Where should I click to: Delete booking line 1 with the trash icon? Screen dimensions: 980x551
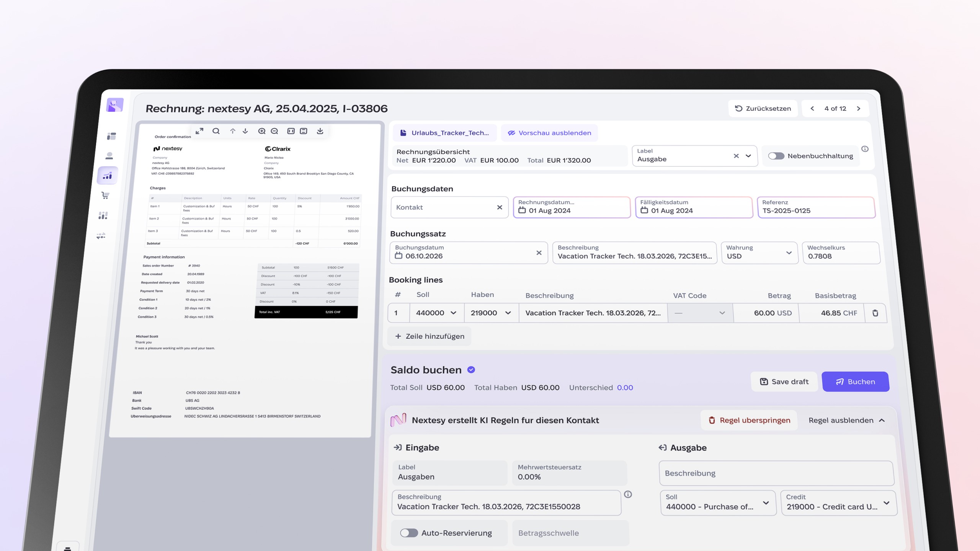(875, 313)
